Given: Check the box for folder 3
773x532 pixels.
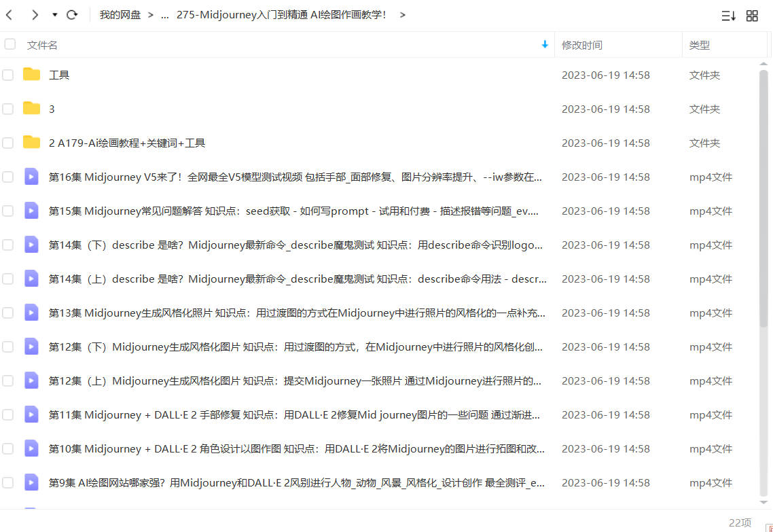Looking at the screenshot, I should [8, 109].
